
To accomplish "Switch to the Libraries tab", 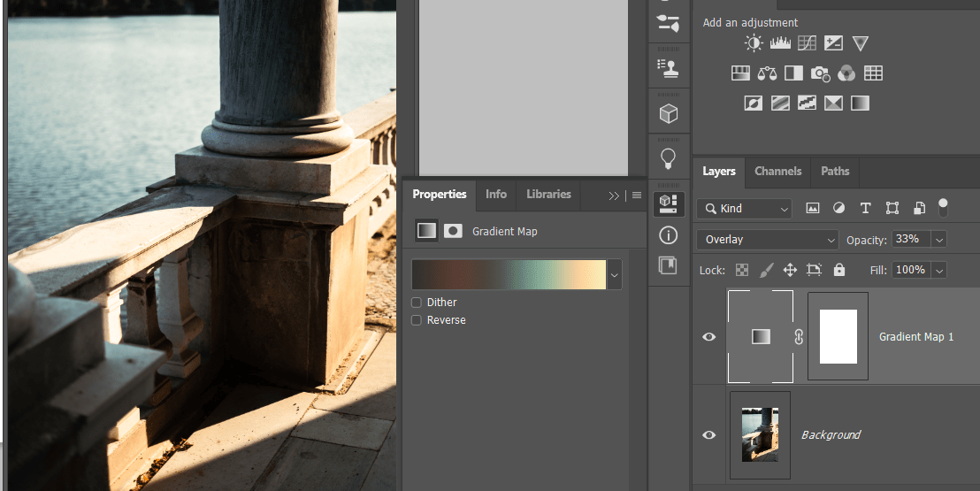I will 548,195.
